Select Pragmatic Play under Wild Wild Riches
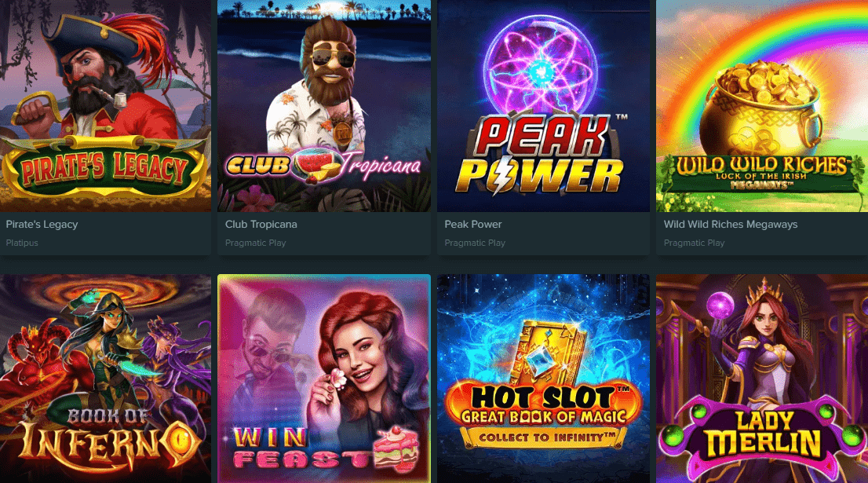The height and width of the screenshot is (483, 868). pos(694,243)
